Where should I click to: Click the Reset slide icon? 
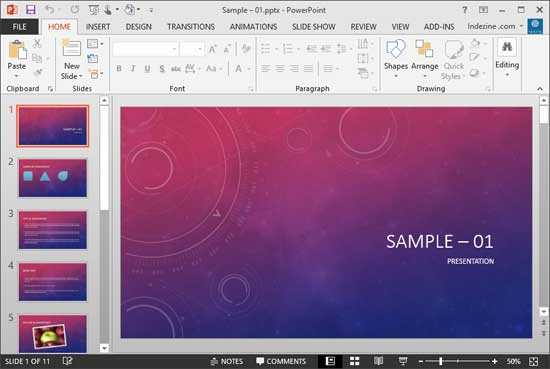pyautogui.click(x=93, y=59)
